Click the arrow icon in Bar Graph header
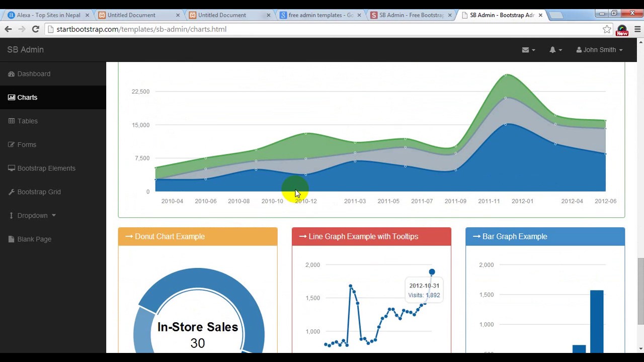Image resolution: width=644 pixels, height=362 pixels. [476, 236]
